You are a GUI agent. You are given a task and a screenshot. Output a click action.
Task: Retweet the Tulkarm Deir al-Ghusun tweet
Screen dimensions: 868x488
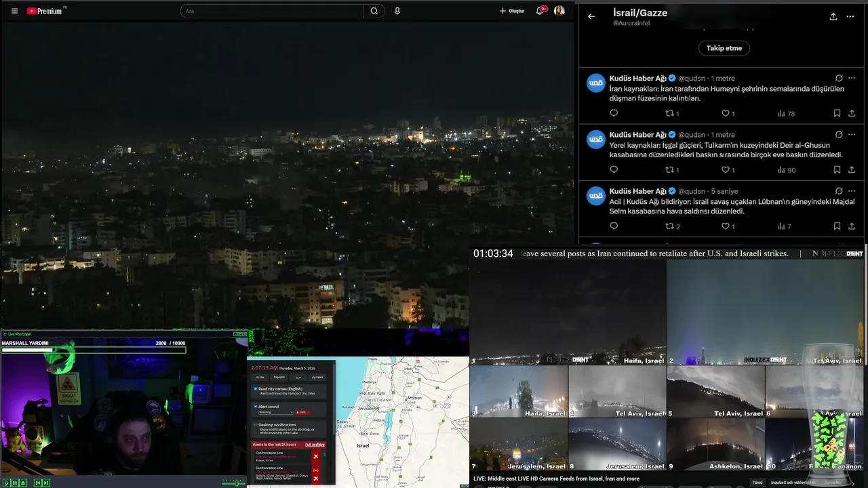click(672, 169)
